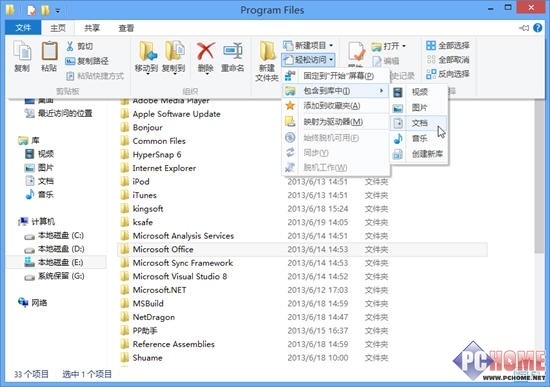Click the ksafe folder icon
This screenshot has width=550, height=387.
[125, 222]
